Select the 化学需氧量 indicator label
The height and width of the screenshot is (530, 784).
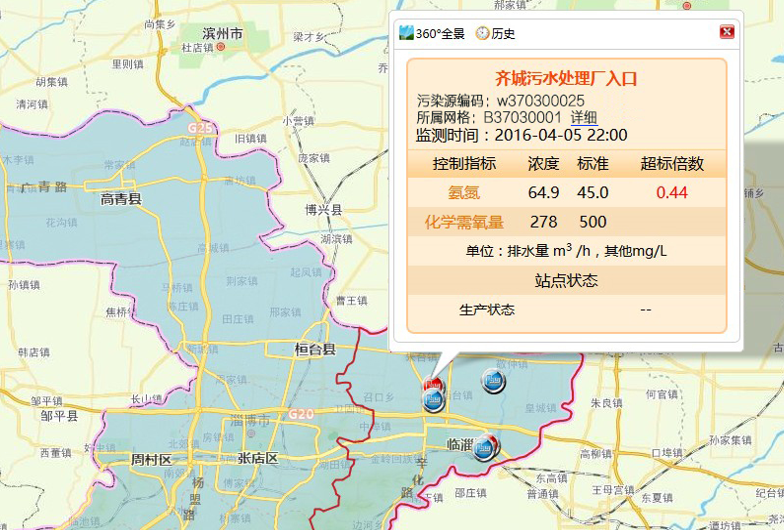(x=464, y=222)
